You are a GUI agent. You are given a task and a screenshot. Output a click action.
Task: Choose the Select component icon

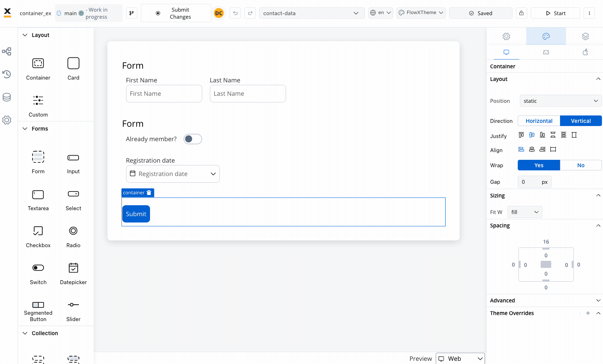(x=73, y=194)
